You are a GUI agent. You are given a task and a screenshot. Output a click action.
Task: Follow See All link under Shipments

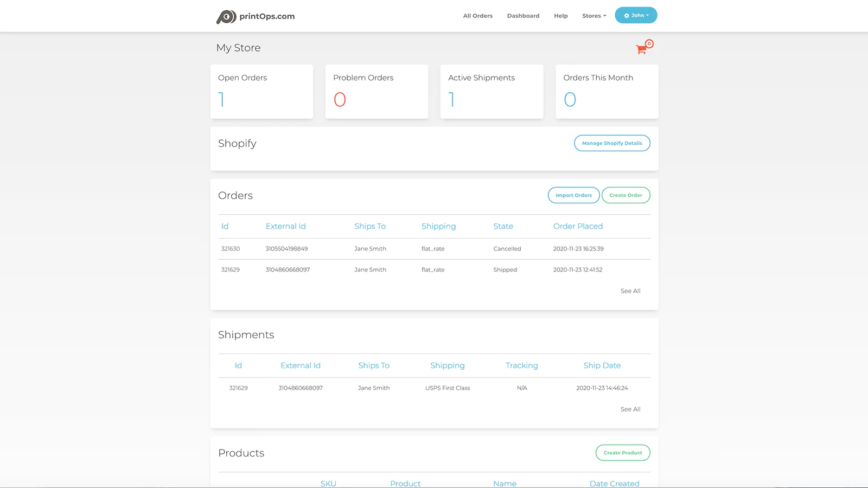630,409
